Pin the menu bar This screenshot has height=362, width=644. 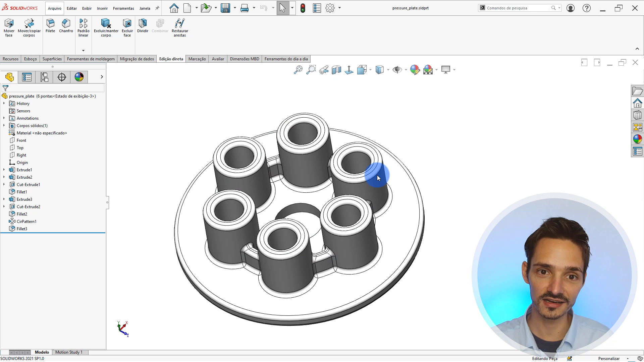tap(157, 8)
